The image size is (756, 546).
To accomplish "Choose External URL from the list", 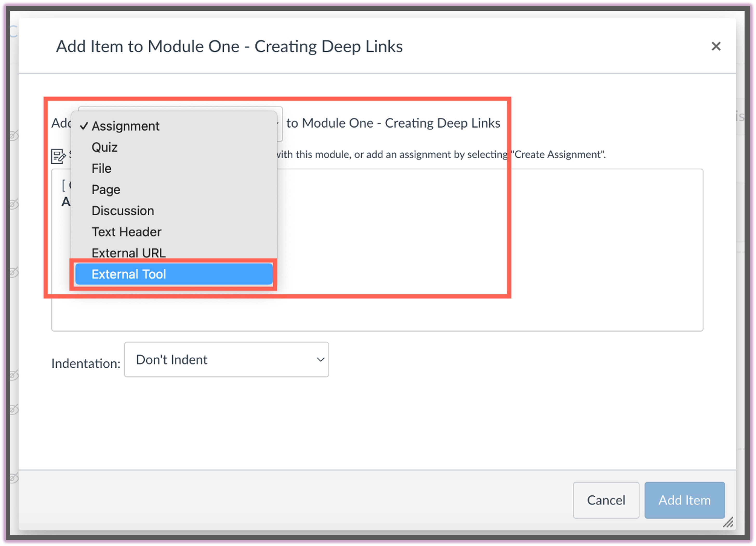I will pyautogui.click(x=128, y=253).
